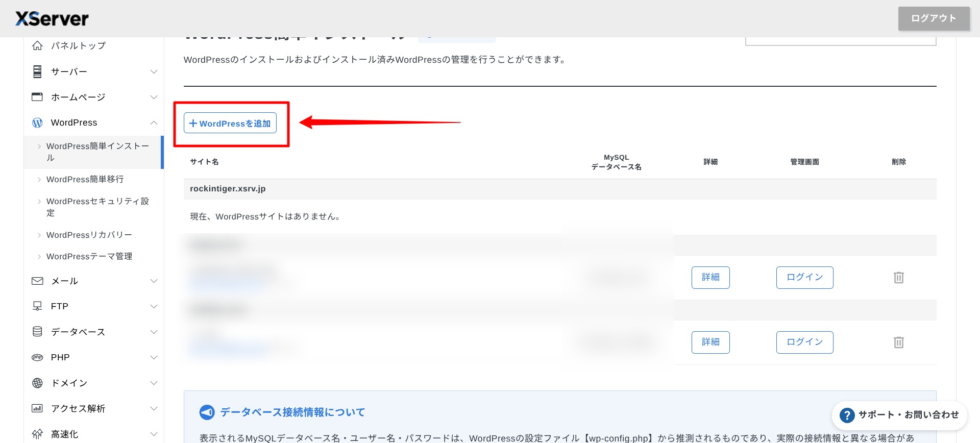Delete the first WordPress site via trash icon
The width and height of the screenshot is (980, 443).
tap(898, 278)
